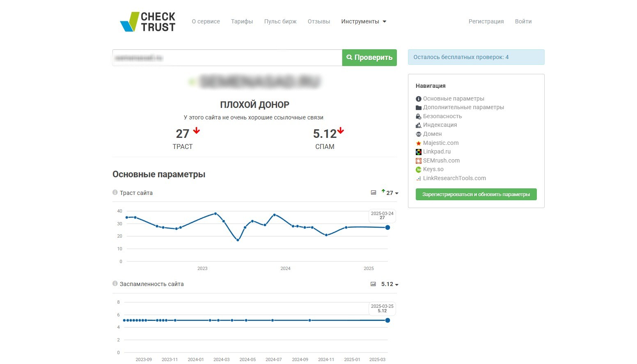Click the red down arrow next to СПАМ 5.12

341,131
